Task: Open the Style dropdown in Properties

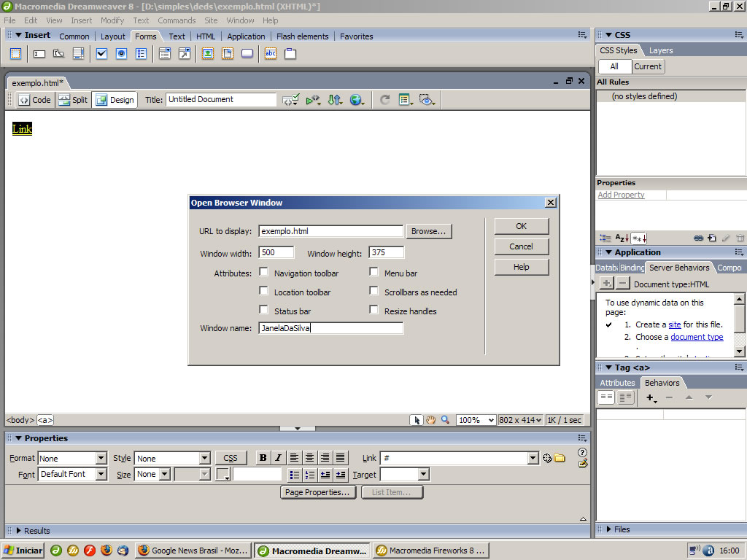Action: click(x=205, y=459)
